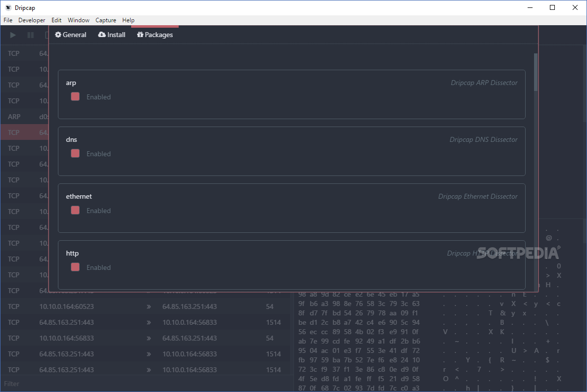Click the Dripcap DNS Dissector description
The image size is (587, 392).
tap(483, 139)
